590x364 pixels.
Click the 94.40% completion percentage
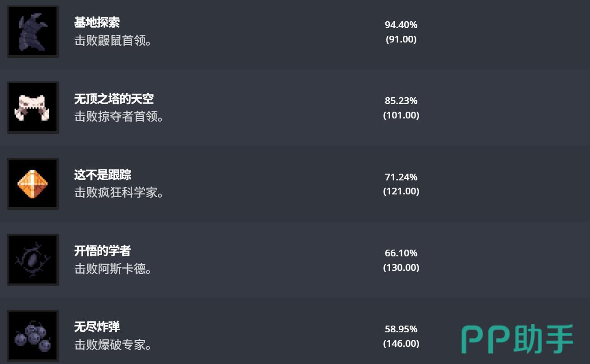(x=401, y=24)
